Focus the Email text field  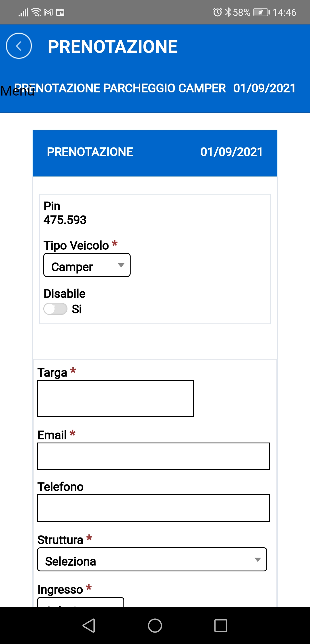tap(153, 456)
